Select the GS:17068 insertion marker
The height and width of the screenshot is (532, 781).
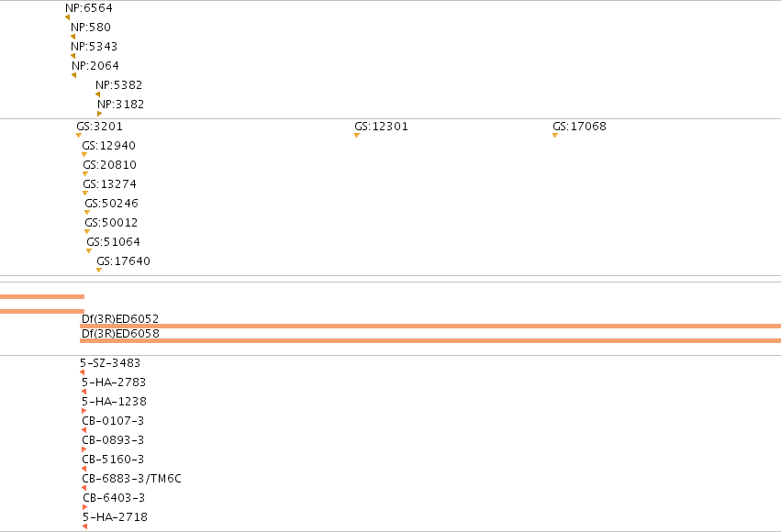point(555,136)
